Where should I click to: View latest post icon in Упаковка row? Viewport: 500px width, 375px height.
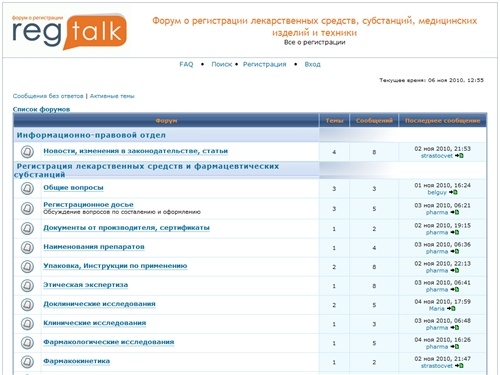[455, 270]
